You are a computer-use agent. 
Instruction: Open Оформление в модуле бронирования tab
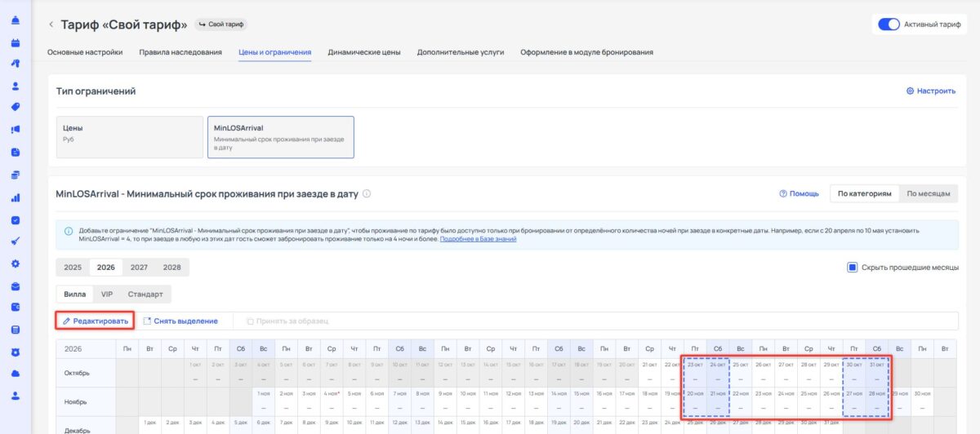[x=586, y=52]
